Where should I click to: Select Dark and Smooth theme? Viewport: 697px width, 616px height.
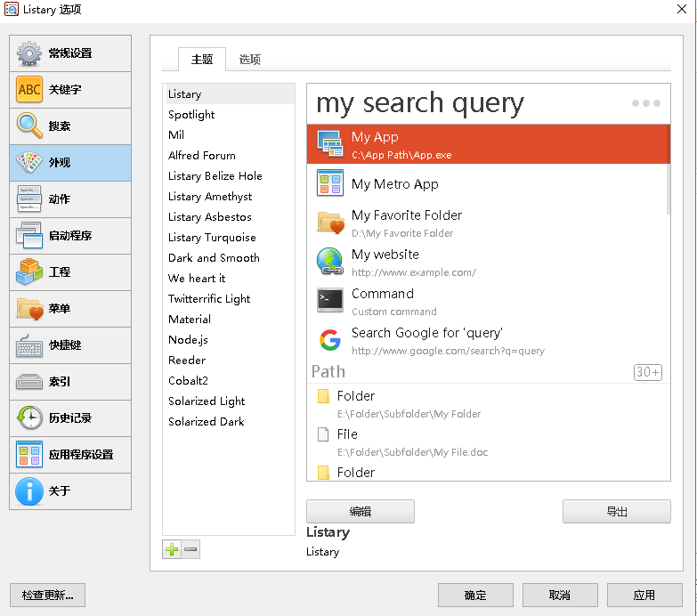coord(229,258)
